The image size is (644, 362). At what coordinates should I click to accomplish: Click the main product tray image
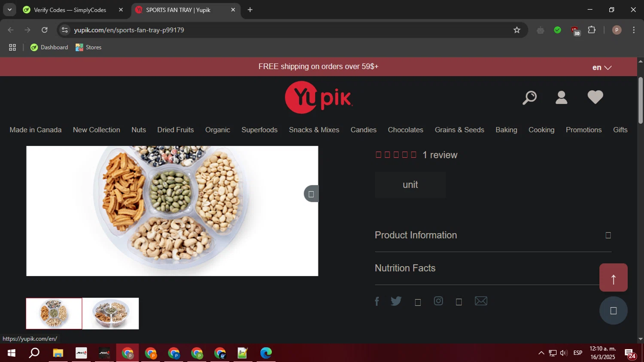tap(172, 211)
